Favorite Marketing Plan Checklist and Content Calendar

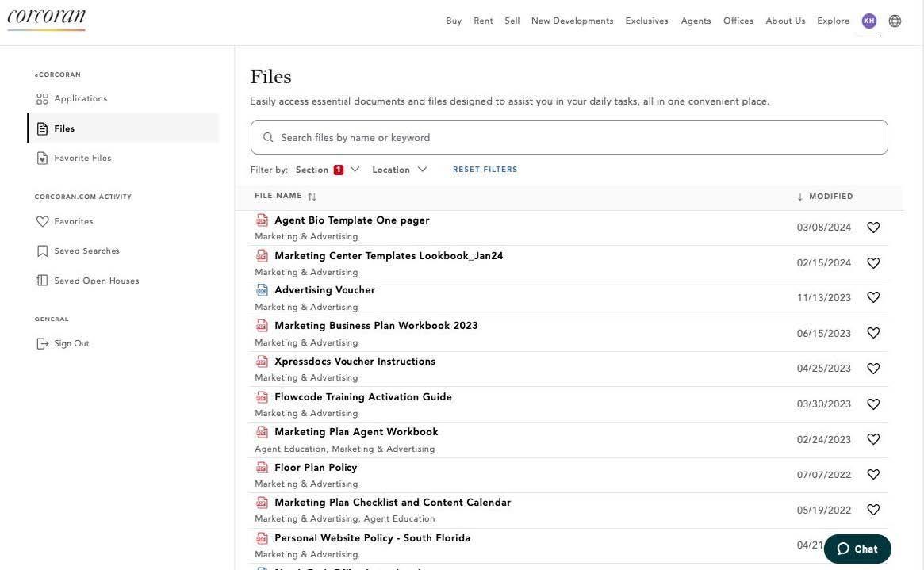(x=873, y=510)
